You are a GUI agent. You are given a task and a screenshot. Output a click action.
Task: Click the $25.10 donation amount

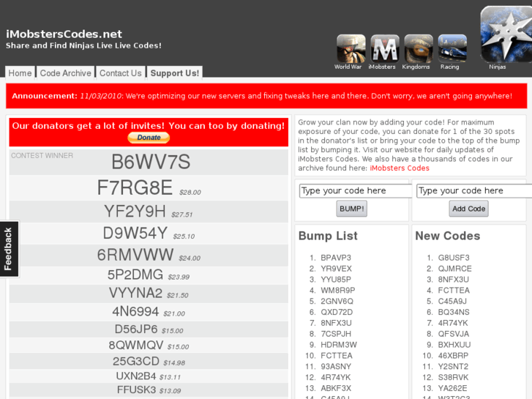pyautogui.click(x=184, y=236)
